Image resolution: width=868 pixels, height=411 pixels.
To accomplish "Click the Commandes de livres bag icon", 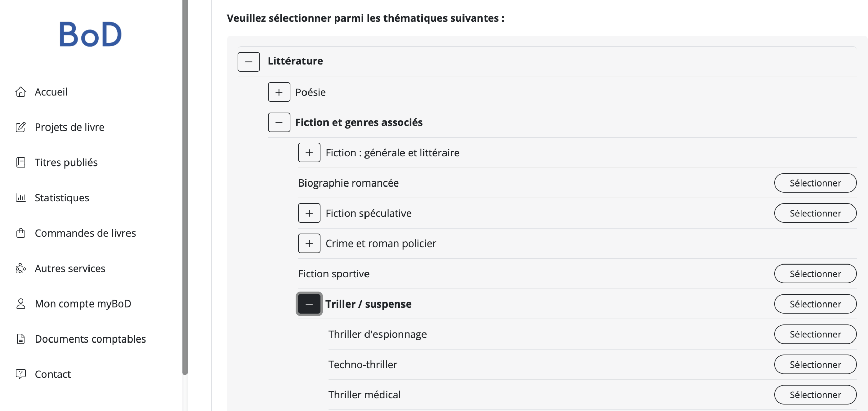I will tap(21, 233).
